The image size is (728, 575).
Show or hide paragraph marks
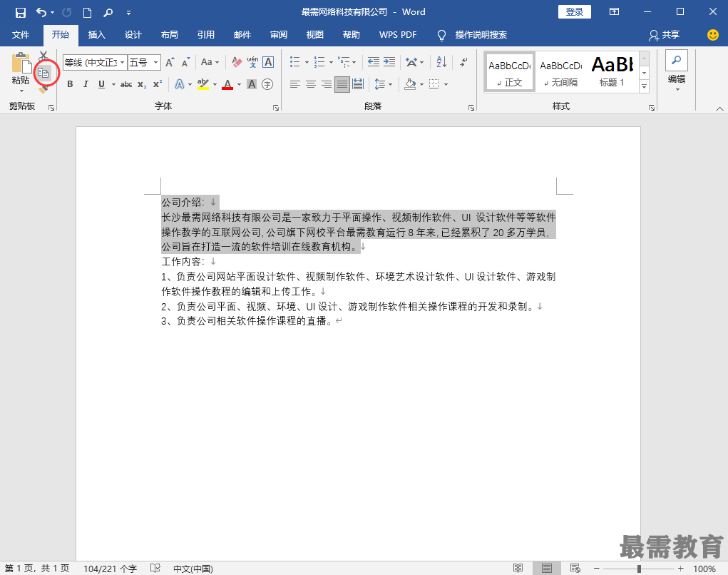463,62
